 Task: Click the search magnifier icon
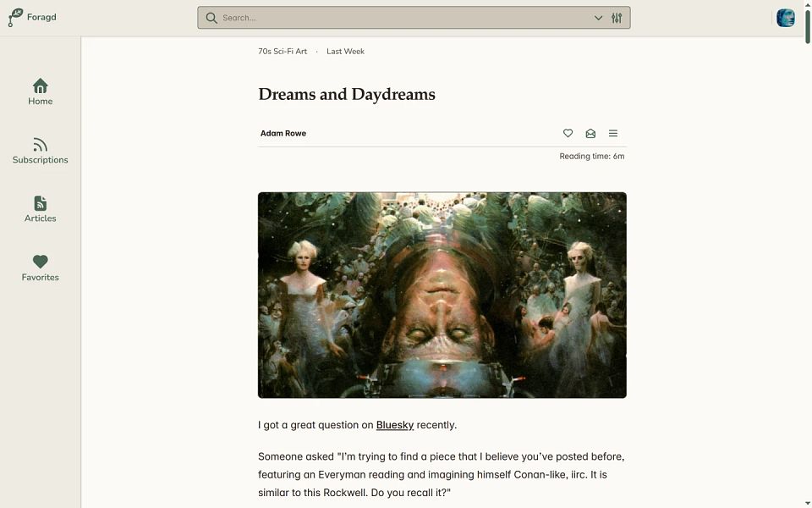211,18
